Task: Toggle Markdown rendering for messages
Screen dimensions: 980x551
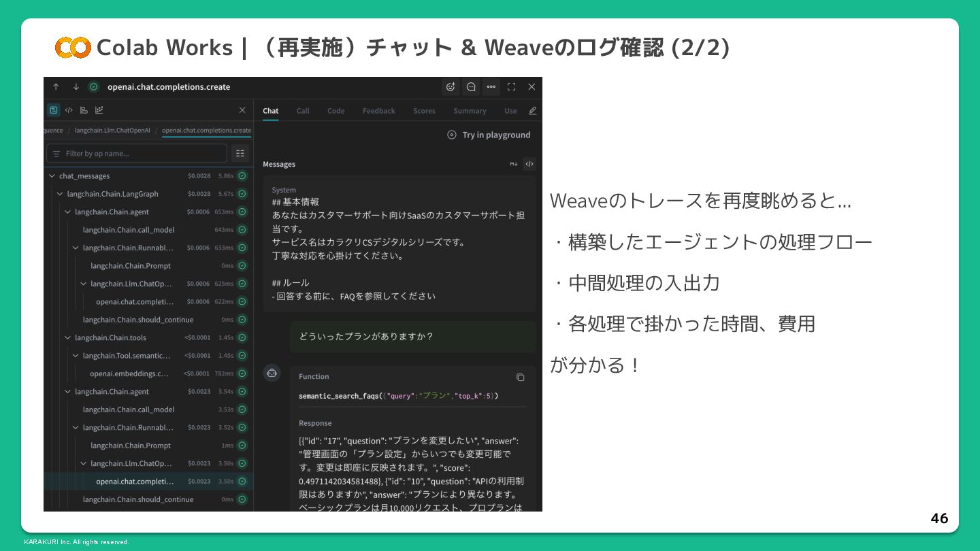Action: tap(514, 164)
